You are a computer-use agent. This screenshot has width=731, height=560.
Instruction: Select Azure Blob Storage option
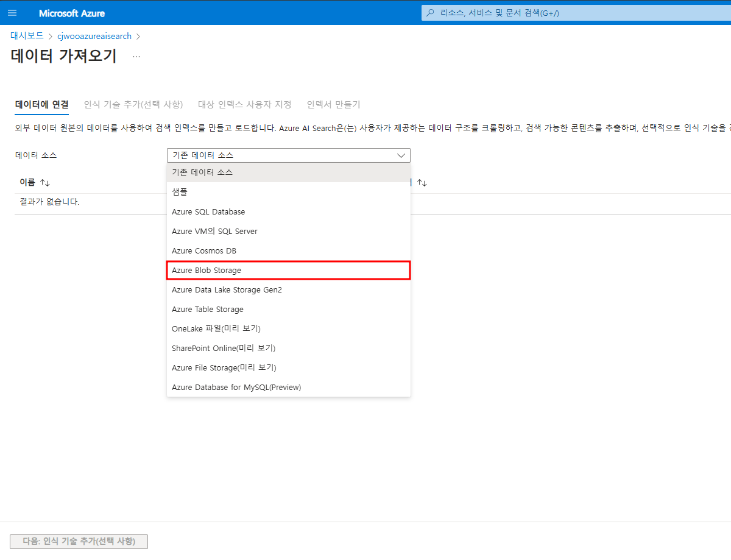click(x=289, y=270)
